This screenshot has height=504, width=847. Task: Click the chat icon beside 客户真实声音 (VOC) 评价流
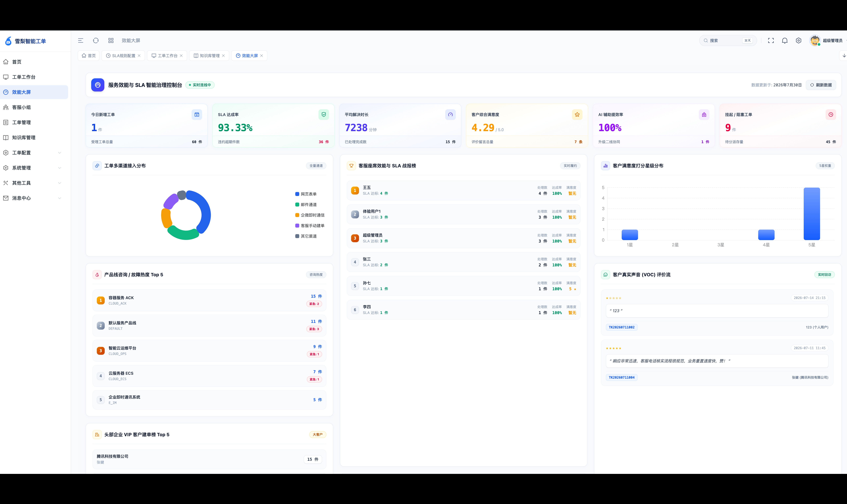pos(606,275)
